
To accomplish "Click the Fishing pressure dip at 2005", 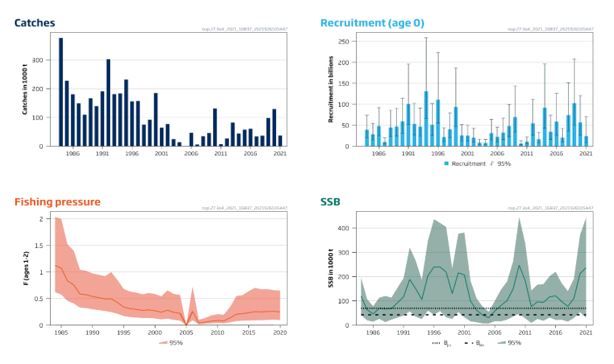I will 186,324.
